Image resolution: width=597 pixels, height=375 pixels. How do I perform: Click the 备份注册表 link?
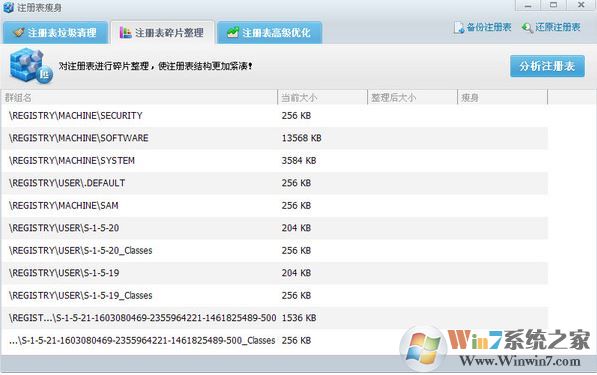pyautogui.click(x=489, y=27)
